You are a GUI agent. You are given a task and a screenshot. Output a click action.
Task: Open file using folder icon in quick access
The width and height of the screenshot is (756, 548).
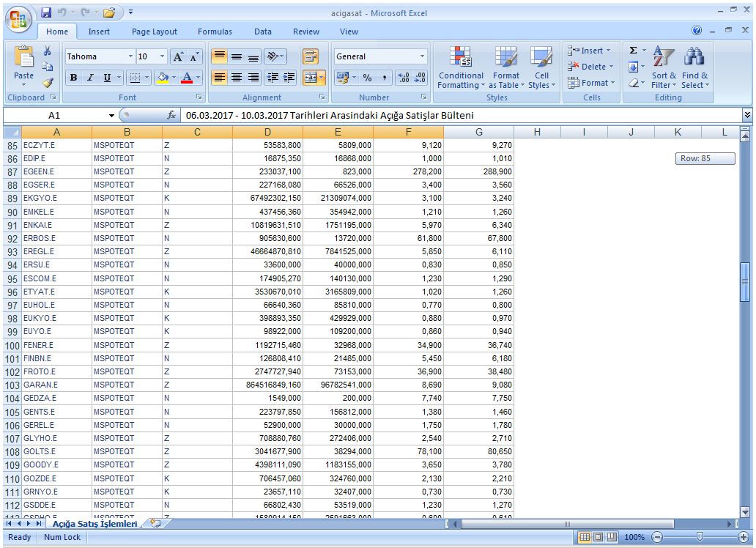(109, 12)
